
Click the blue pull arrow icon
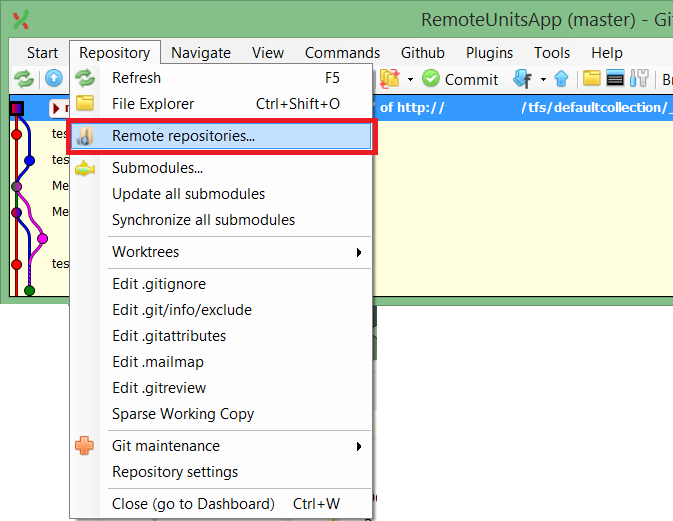pyautogui.click(x=521, y=79)
